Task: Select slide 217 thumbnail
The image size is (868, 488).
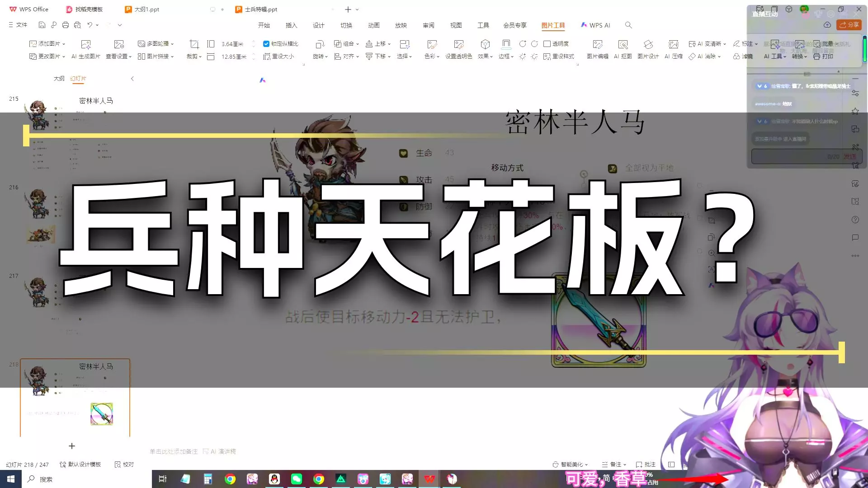Action: click(75, 310)
